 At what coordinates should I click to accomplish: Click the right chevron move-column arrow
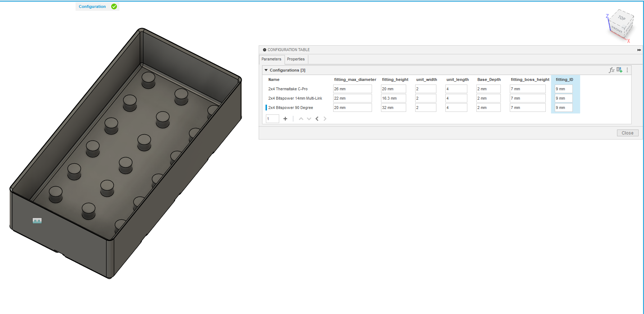pyautogui.click(x=325, y=119)
